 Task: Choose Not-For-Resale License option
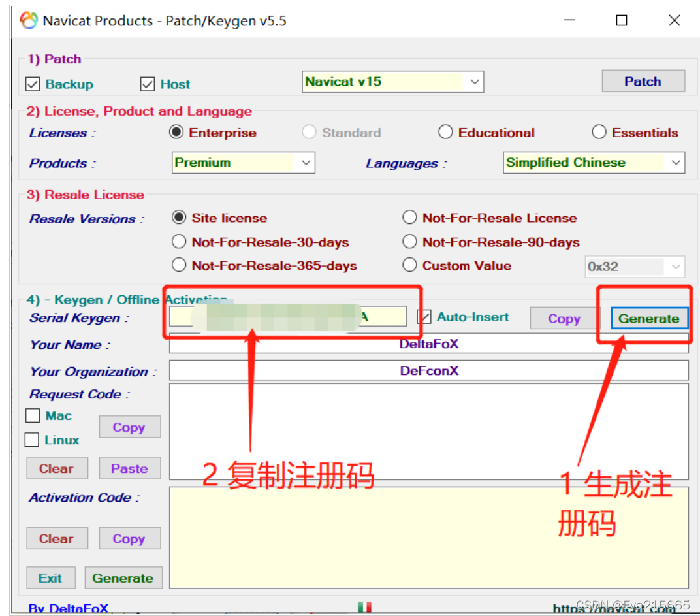(x=409, y=218)
